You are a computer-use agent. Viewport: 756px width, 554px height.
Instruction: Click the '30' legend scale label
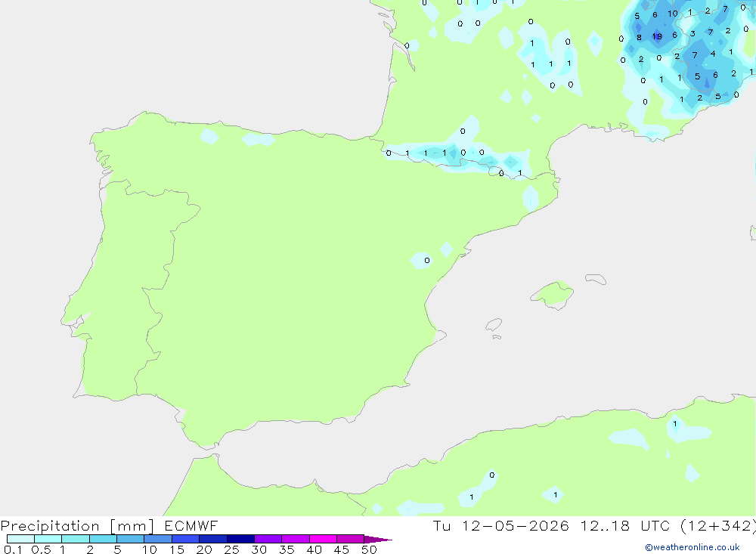(x=259, y=549)
